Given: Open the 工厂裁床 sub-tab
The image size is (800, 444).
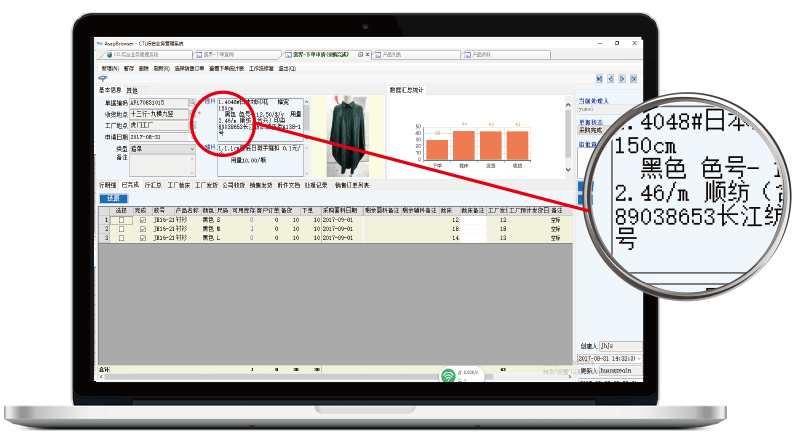Looking at the screenshot, I should (179, 185).
